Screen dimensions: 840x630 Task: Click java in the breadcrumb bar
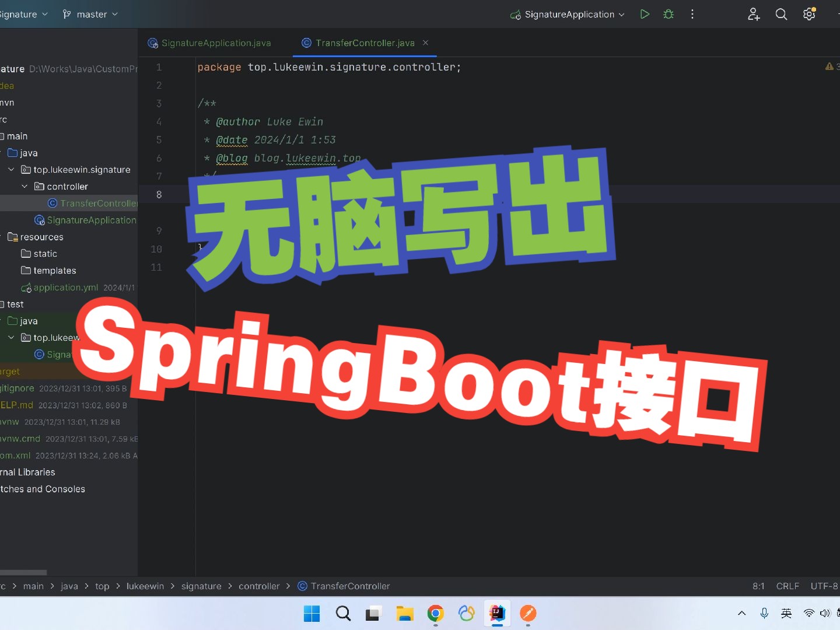coord(69,586)
